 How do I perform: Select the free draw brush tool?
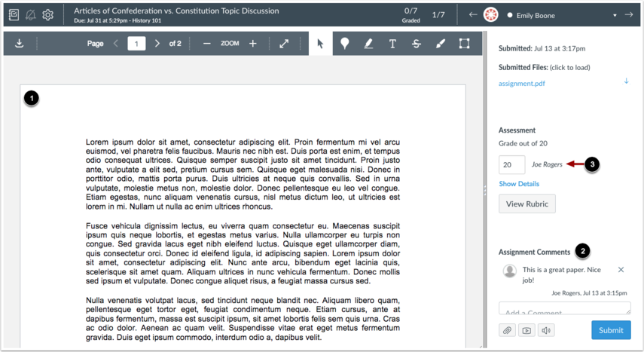click(x=441, y=43)
